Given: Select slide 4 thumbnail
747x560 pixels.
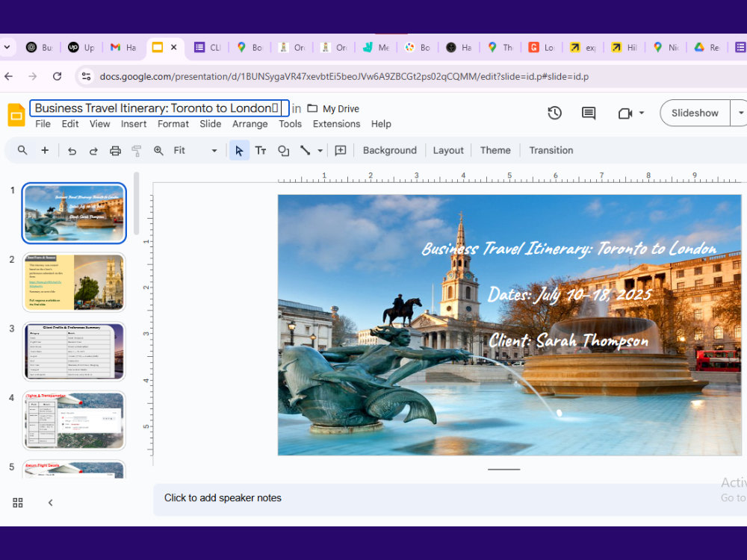Looking at the screenshot, I should [x=74, y=420].
